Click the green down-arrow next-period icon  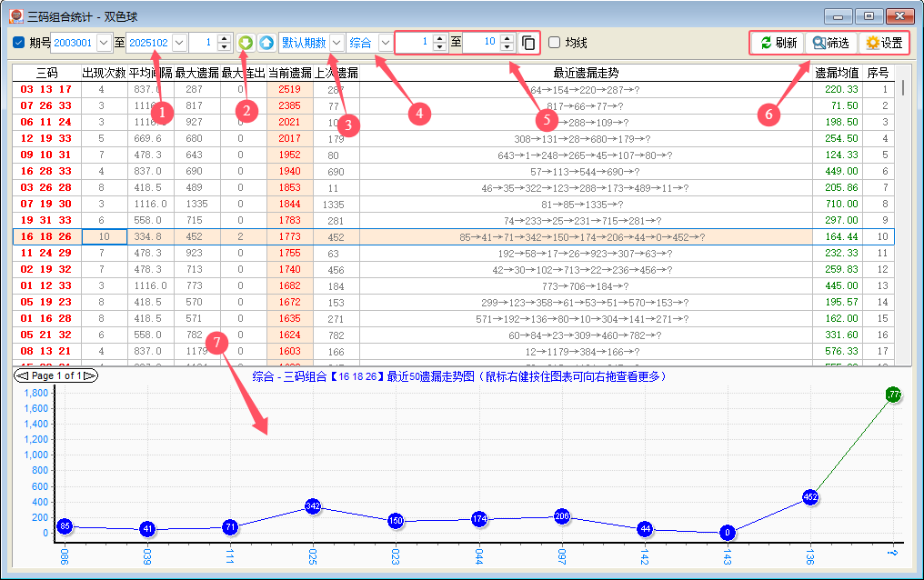[246, 43]
